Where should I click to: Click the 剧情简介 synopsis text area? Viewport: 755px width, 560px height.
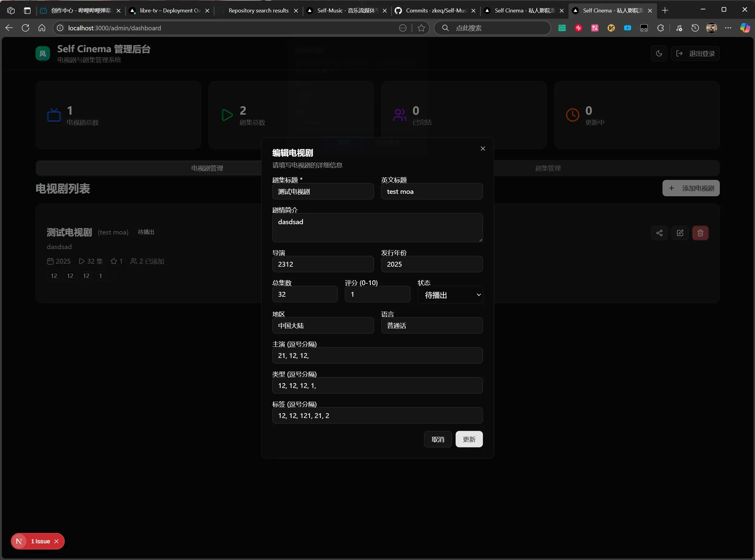pos(377,228)
